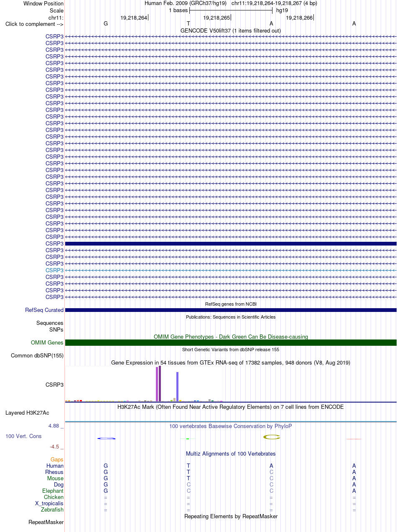The image size is (397, 532).
Task: Click the RefSeq Curated dark blue gene bar
Action: click(x=231, y=310)
